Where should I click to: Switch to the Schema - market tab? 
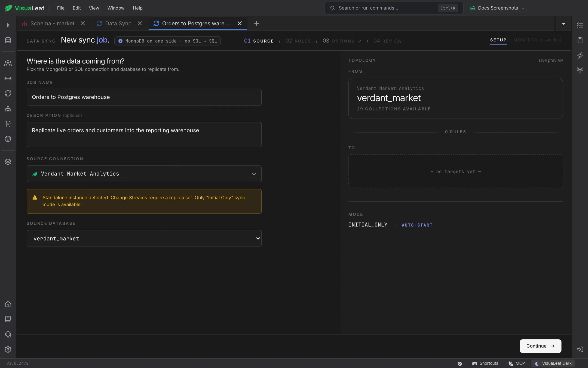pyautogui.click(x=52, y=23)
